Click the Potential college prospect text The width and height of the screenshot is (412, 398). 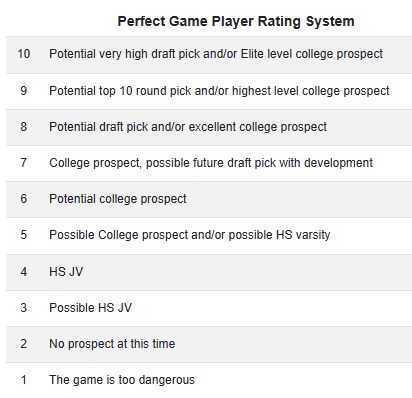[x=118, y=199]
